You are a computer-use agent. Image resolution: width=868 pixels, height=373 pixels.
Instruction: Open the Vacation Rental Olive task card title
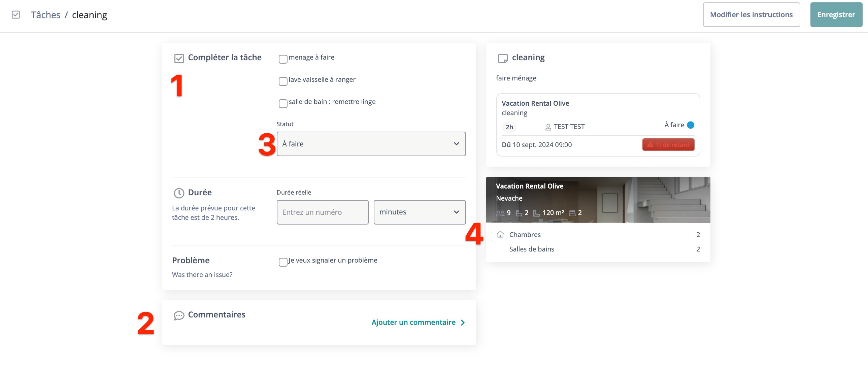coord(535,103)
